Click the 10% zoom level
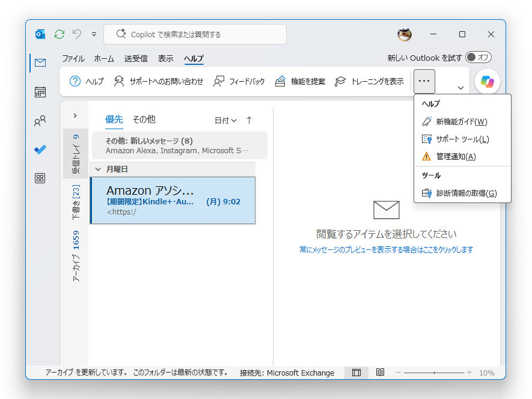The width and height of the screenshot is (532, 399). tap(486, 373)
